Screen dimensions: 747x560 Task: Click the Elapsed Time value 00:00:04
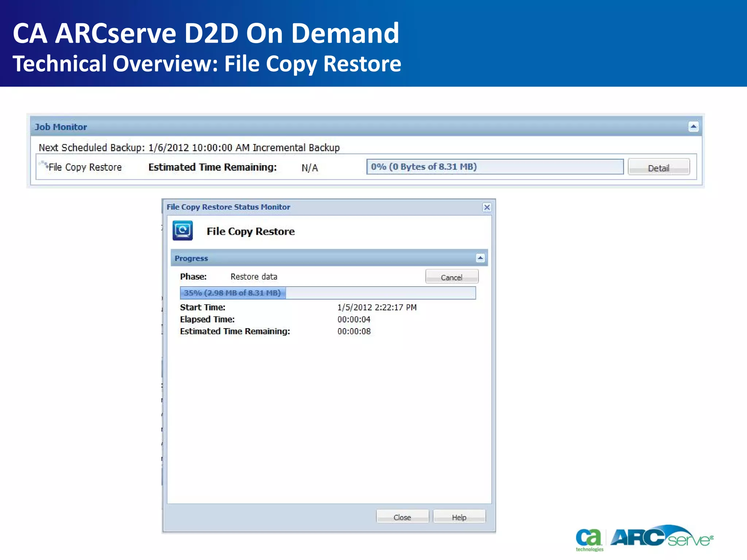(354, 319)
